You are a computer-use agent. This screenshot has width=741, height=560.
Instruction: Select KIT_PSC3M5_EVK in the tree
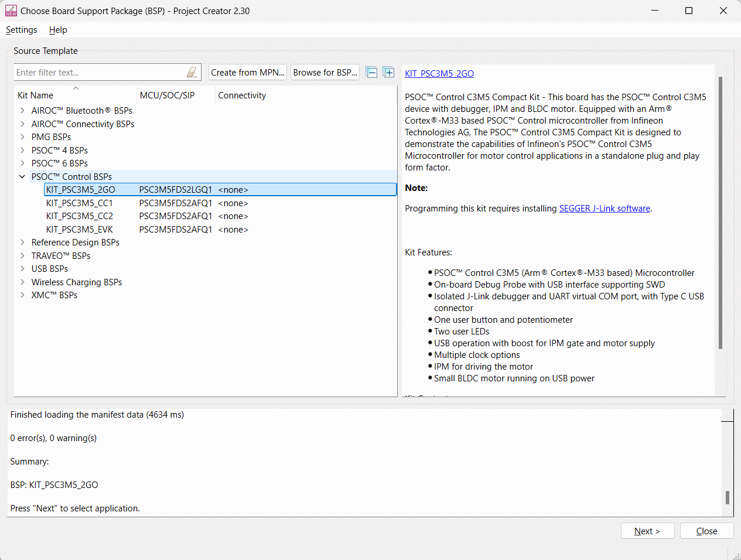[x=80, y=230]
